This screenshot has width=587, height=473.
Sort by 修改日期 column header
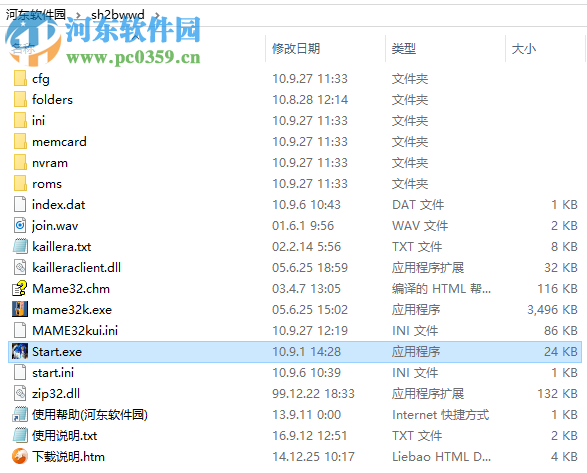[x=296, y=49]
